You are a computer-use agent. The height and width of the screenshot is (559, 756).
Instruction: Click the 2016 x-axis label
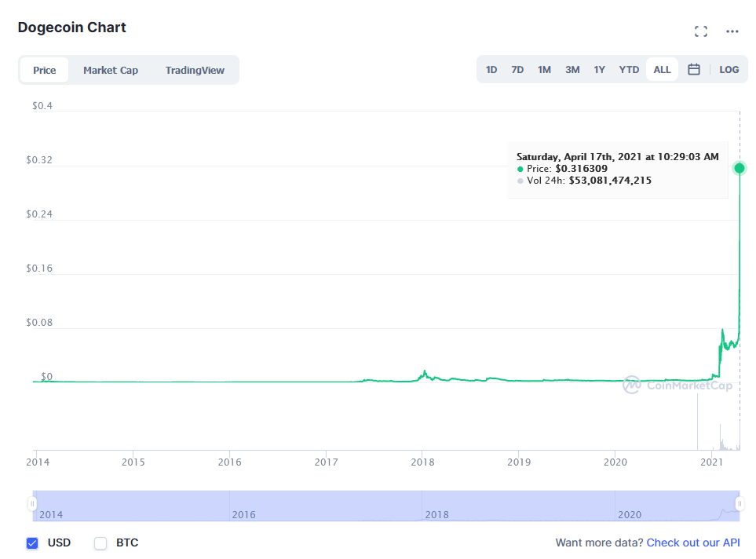tap(229, 462)
